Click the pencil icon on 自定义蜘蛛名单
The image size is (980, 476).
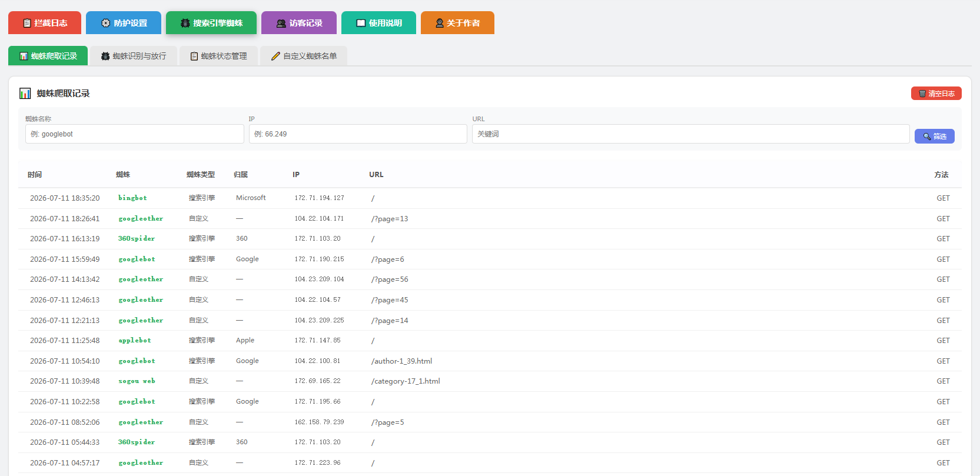[275, 56]
